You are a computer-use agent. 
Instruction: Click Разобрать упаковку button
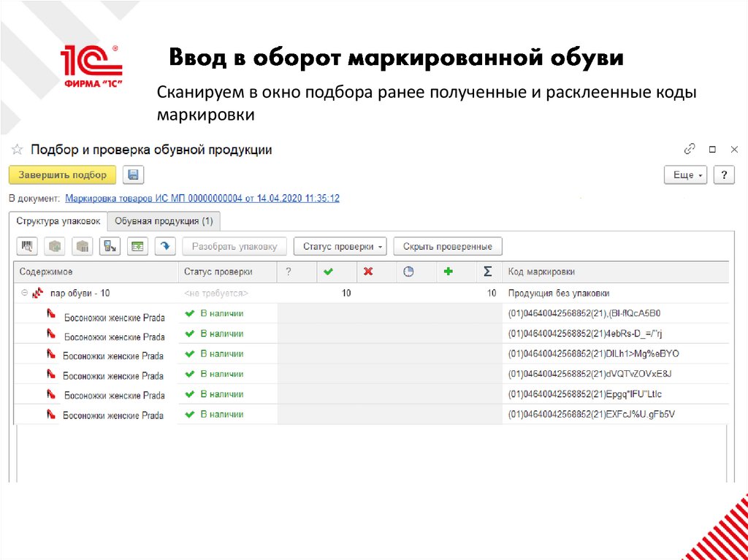pyautogui.click(x=234, y=247)
